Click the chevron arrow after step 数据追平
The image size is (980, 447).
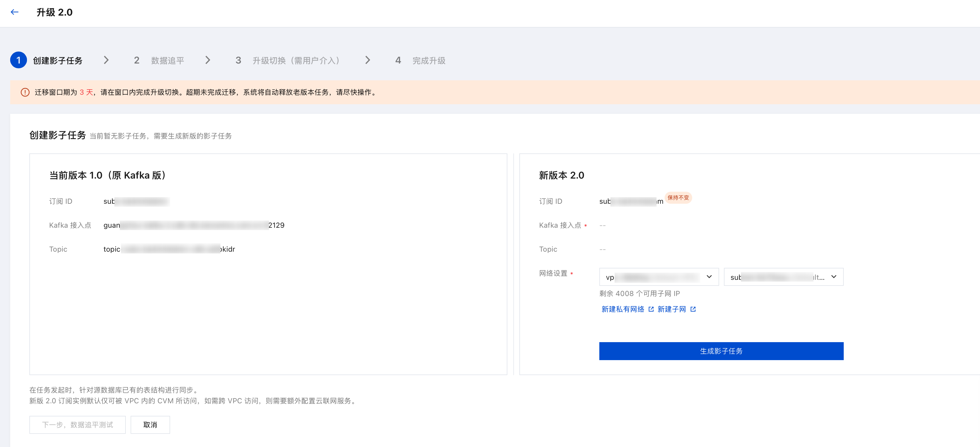[208, 60]
